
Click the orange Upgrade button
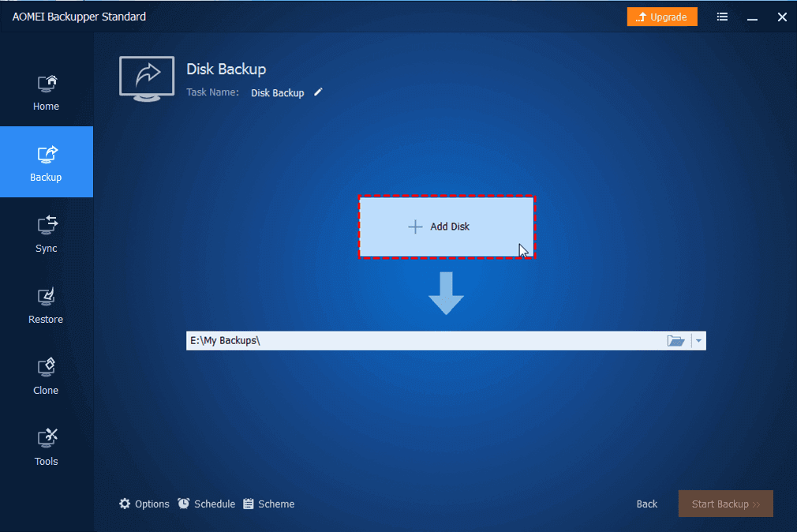(662, 17)
